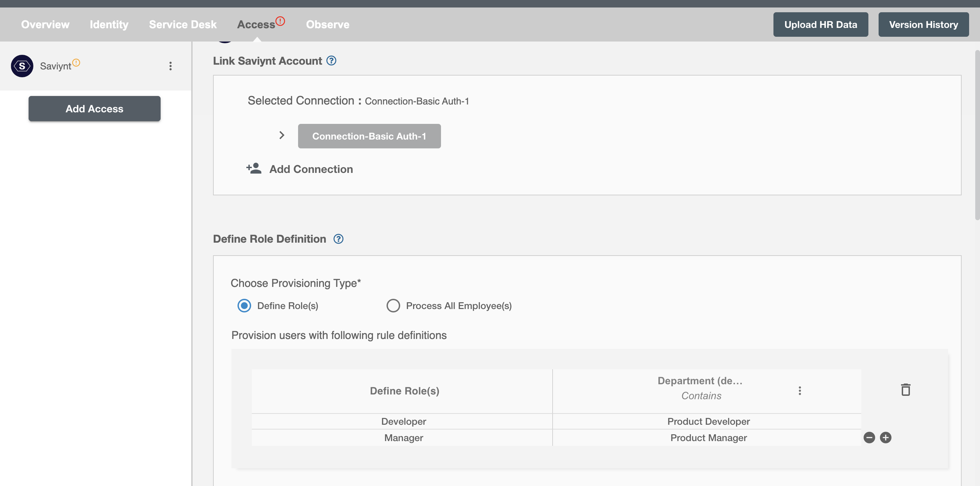This screenshot has height=486, width=980.
Task: Switch to the Observe tab
Action: pyautogui.click(x=327, y=24)
